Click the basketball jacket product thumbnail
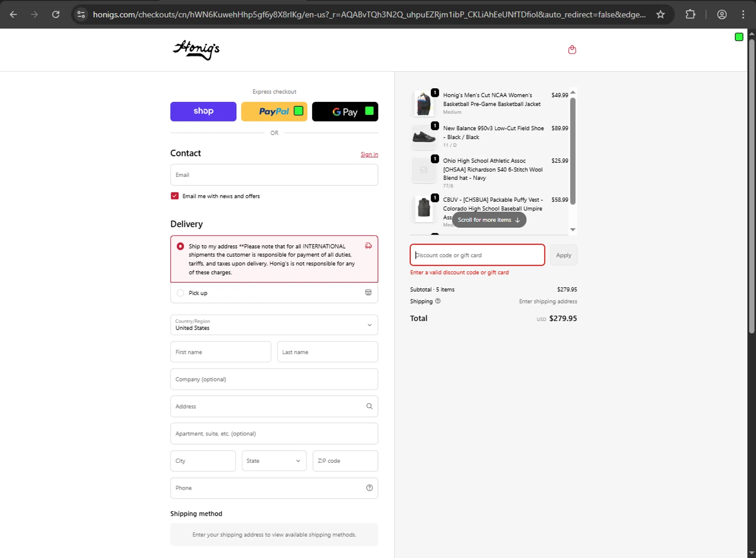 424,103
